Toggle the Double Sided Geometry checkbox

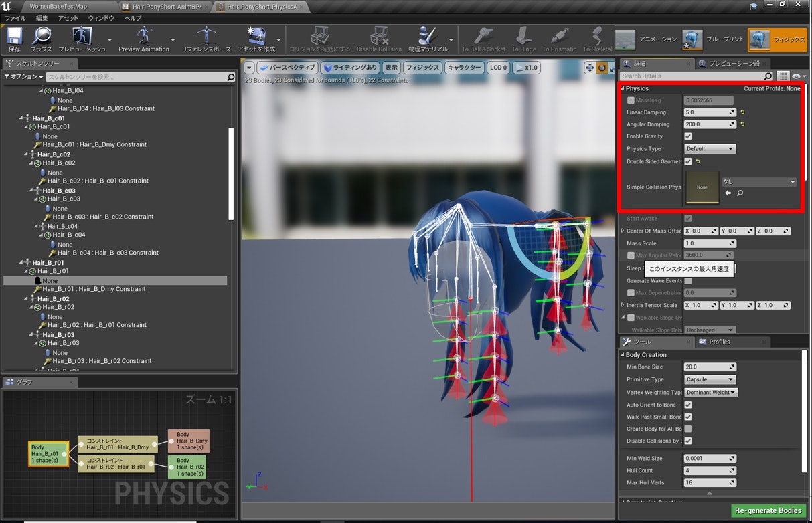click(x=687, y=161)
